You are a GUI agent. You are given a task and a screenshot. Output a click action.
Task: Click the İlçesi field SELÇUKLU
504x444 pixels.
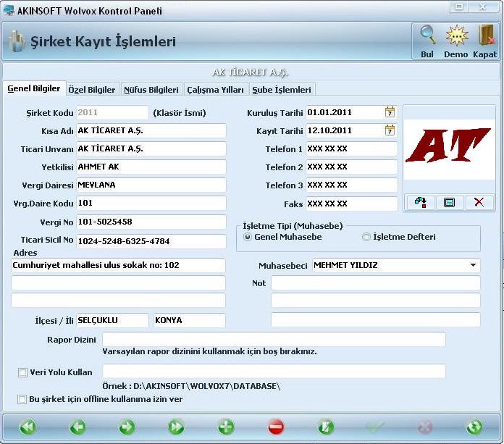pyautogui.click(x=112, y=320)
